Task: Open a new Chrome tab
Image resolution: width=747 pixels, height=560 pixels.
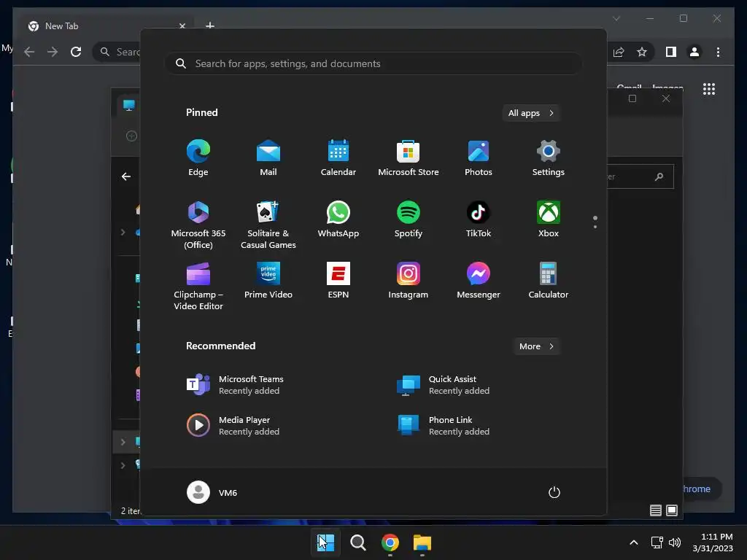Action: click(209, 26)
